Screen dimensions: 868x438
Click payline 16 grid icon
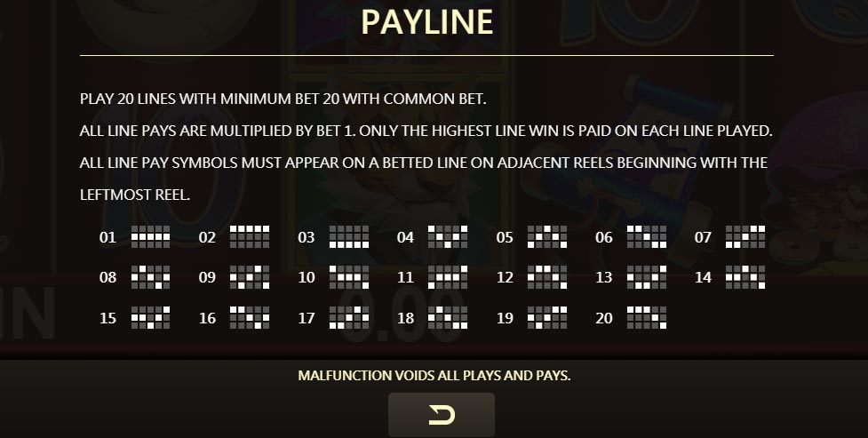[x=250, y=318]
